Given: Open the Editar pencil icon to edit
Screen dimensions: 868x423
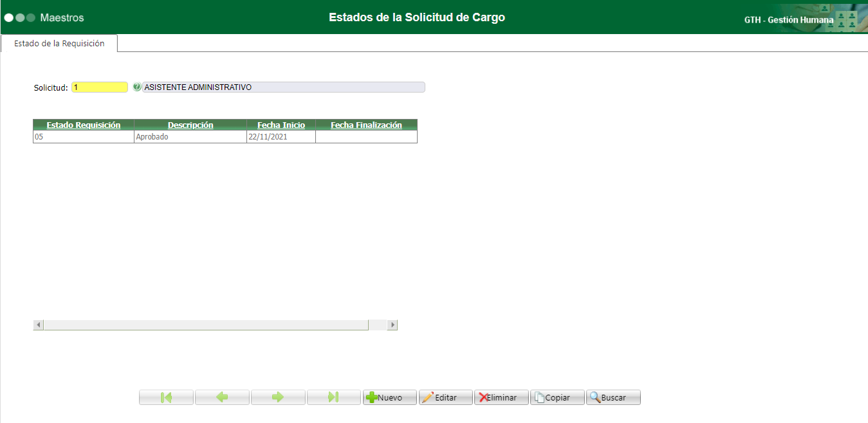Looking at the screenshot, I should click(x=445, y=397).
